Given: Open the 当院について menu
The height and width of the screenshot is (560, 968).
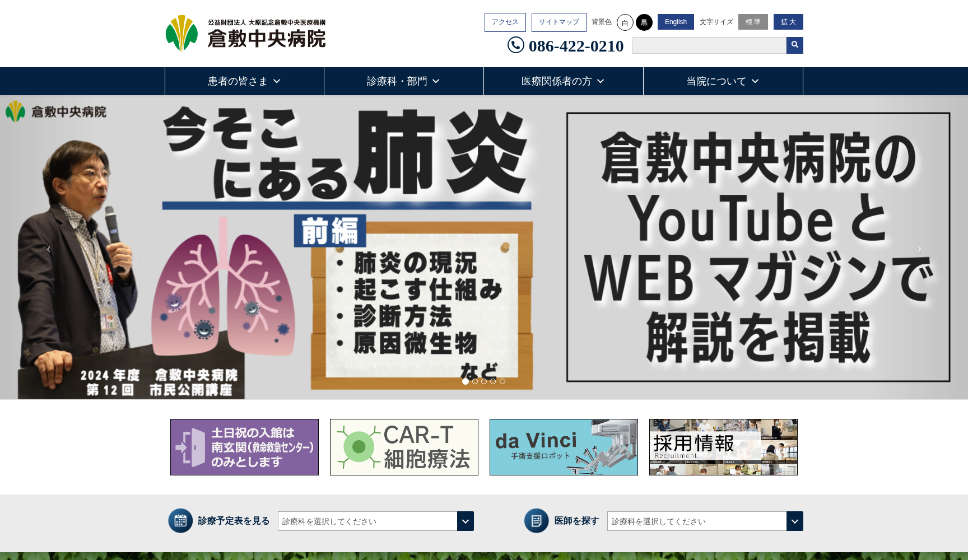Looking at the screenshot, I should point(722,81).
